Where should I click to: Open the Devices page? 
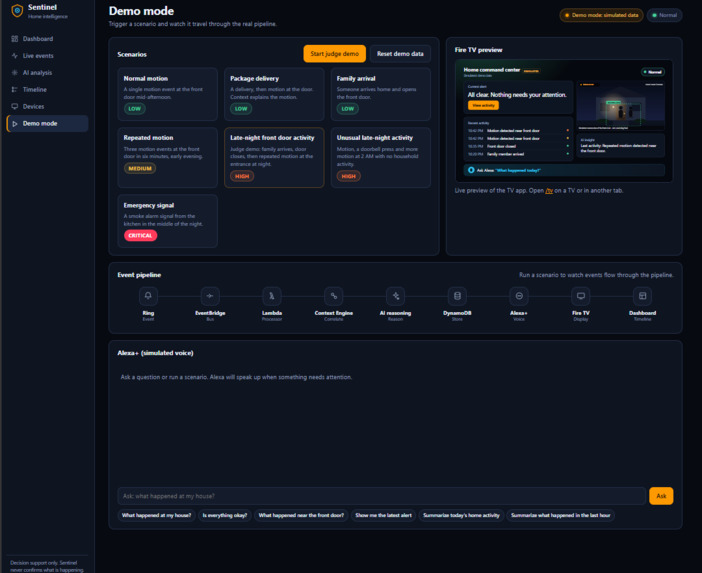[47, 107]
